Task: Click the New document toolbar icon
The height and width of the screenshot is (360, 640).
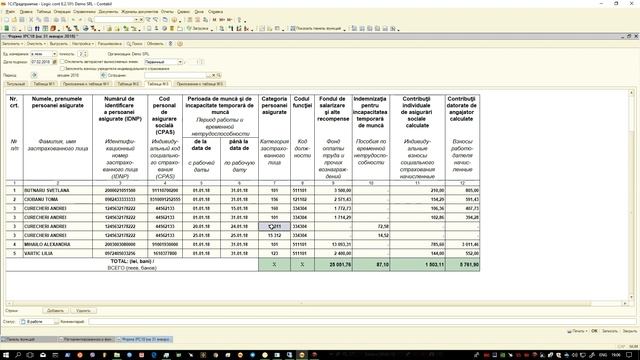Action: pyautogui.click(x=6, y=20)
